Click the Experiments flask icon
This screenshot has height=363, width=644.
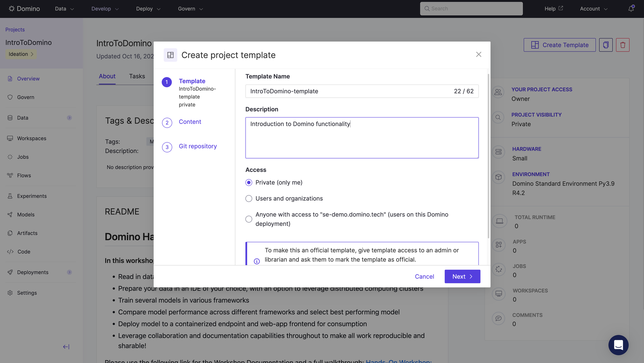point(10,196)
